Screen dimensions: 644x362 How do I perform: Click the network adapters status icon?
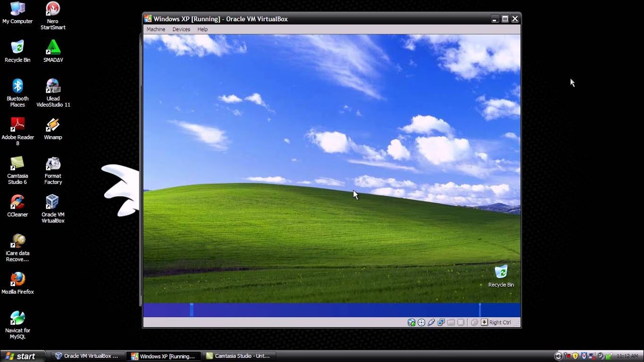[x=441, y=322]
